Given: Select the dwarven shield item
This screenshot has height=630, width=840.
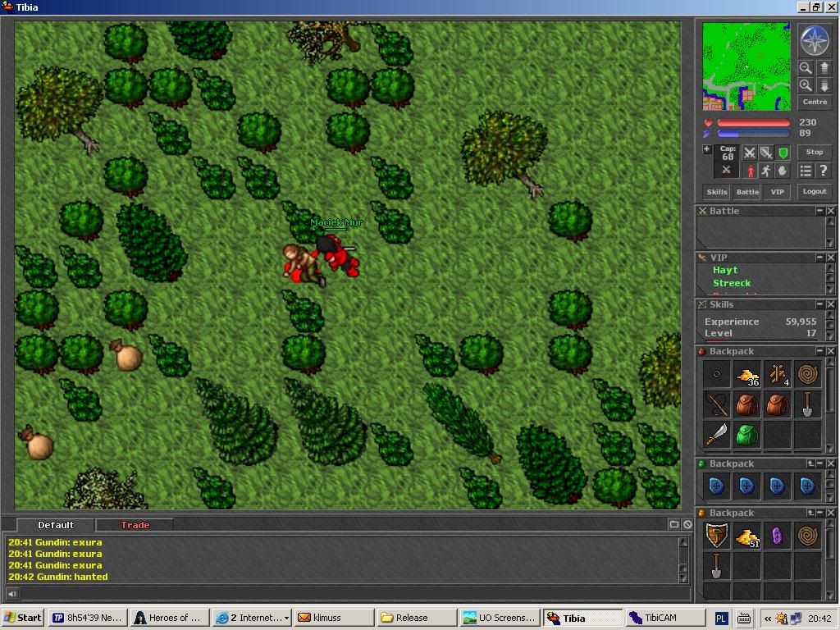Looking at the screenshot, I should pyautogui.click(x=717, y=536).
